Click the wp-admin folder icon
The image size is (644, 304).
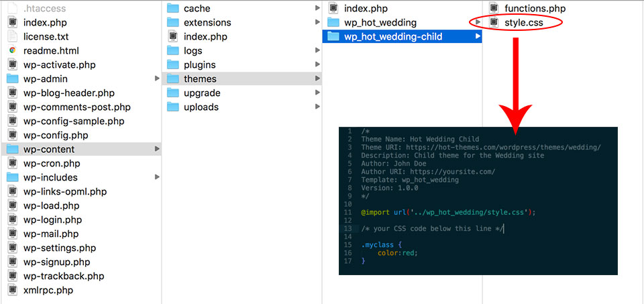(13, 79)
